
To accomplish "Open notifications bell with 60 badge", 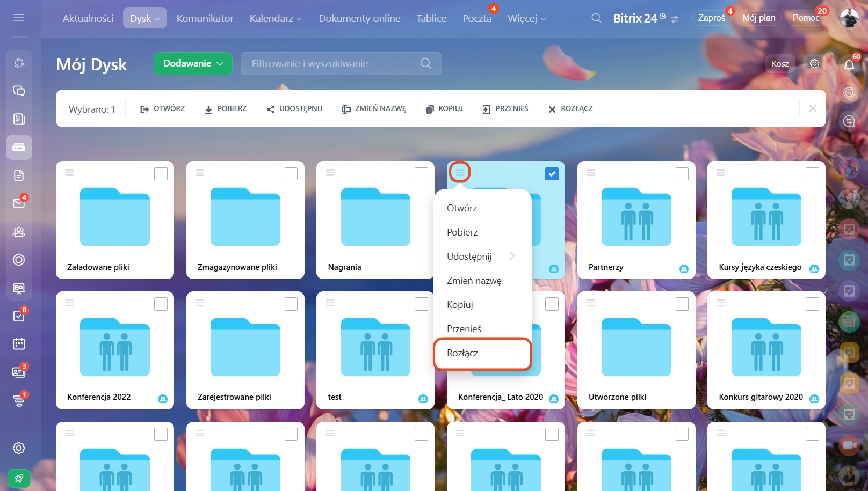I will tap(849, 65).
